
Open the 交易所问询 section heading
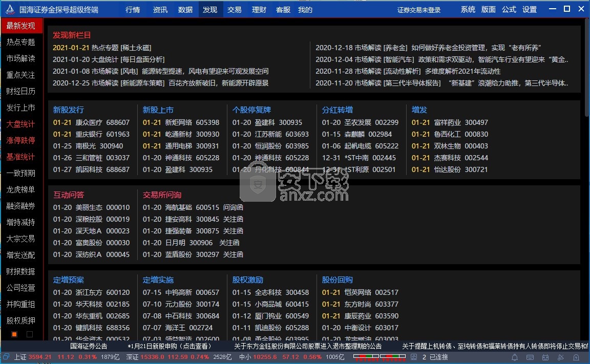(162, 195)
